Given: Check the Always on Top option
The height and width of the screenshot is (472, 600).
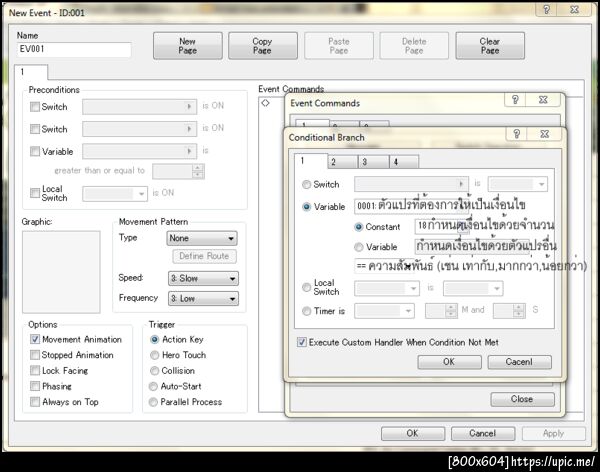Looking at the screenshot, I should tap(35, 402).
